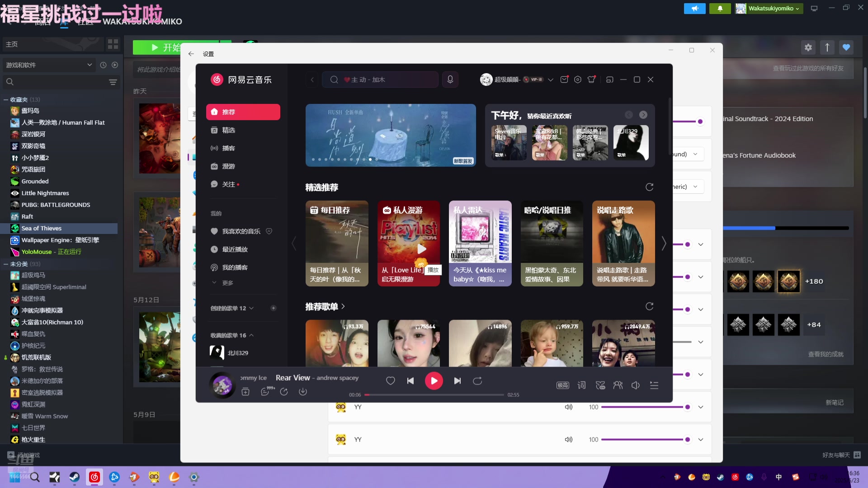Open the 北川329 collected playlist
Viewport: 868px width, 488px height.
point(243,353)
